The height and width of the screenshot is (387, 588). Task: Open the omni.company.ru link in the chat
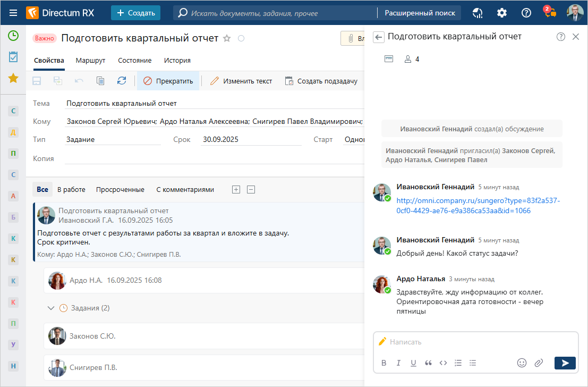[478, 206]
